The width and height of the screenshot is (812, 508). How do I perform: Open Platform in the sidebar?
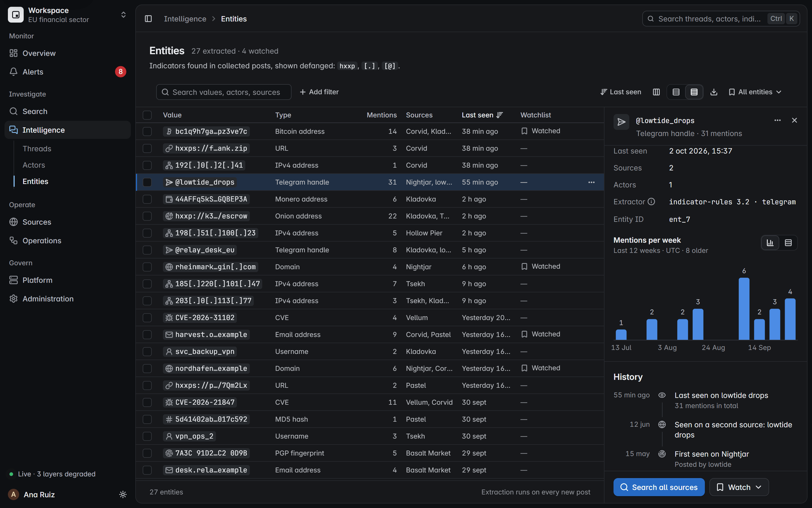[67, 280]
